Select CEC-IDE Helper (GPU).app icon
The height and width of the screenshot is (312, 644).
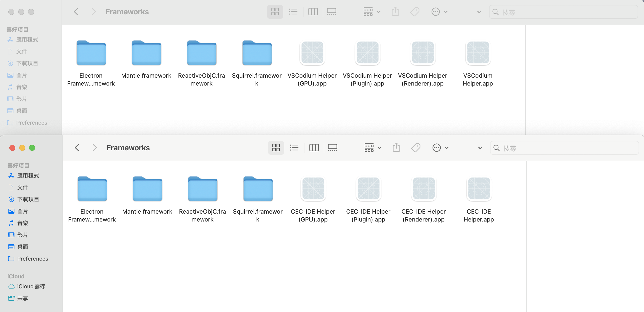[x=313, y=189]
